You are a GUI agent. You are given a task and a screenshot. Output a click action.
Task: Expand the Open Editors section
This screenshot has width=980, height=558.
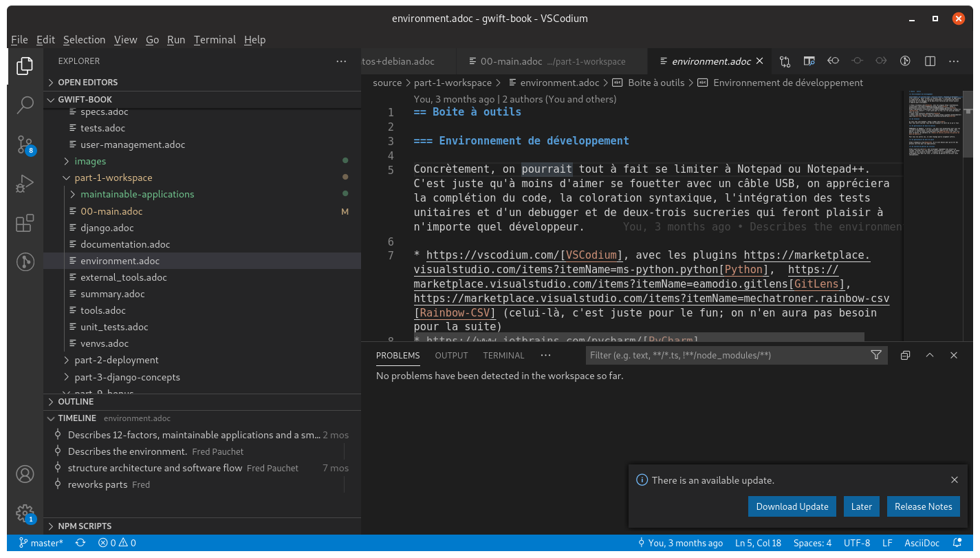click(87, 83)
